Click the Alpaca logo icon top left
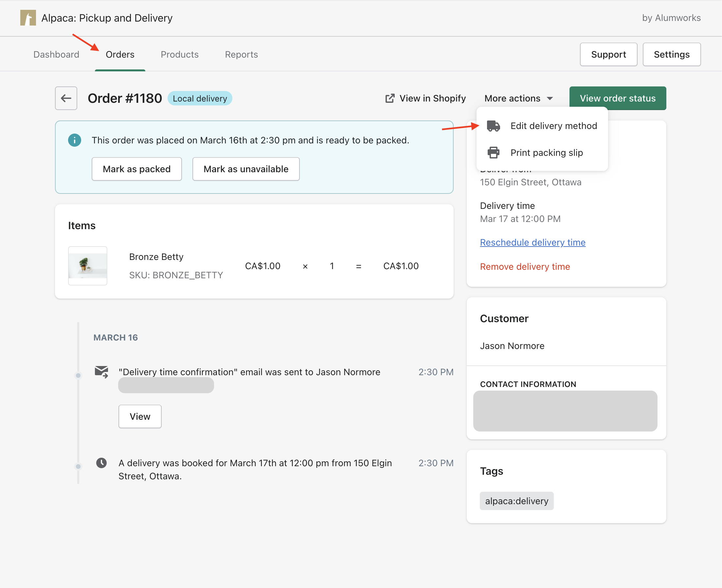 tap(28, 17)
